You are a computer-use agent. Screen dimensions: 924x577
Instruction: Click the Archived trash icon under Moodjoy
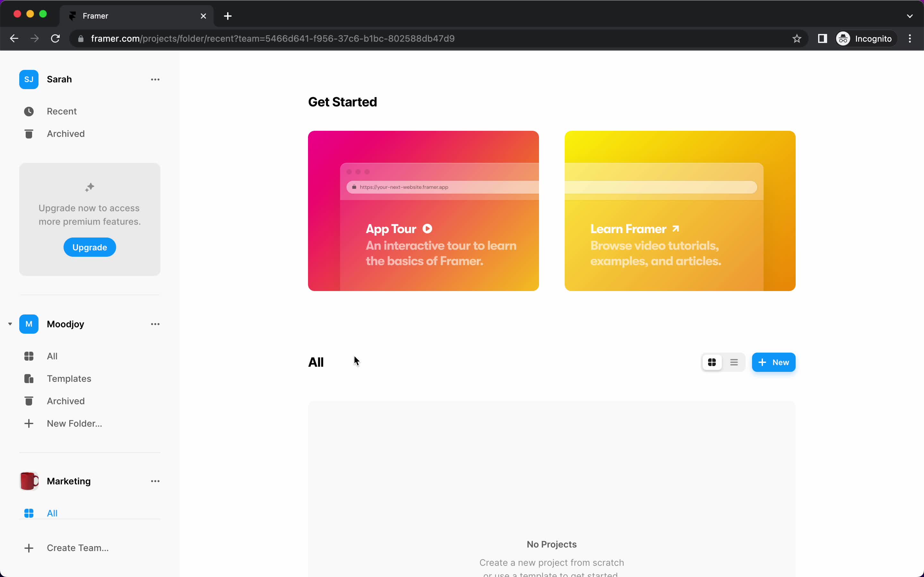click(x=29, y=401)
